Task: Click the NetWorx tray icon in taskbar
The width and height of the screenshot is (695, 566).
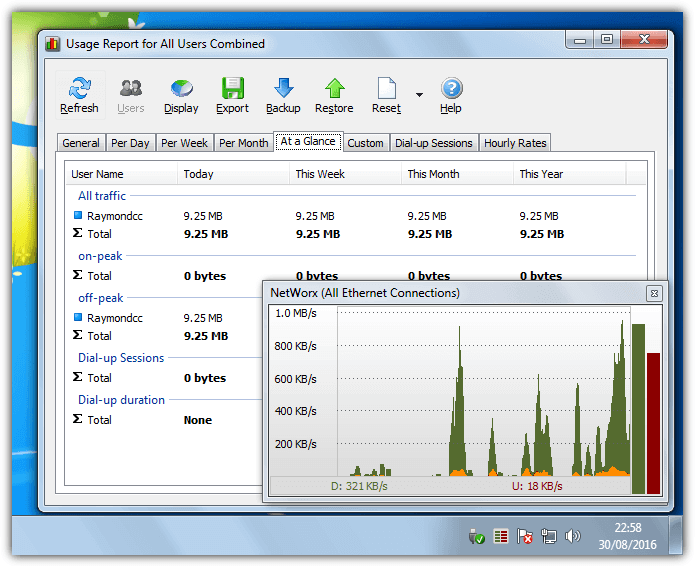Action: 501,537
